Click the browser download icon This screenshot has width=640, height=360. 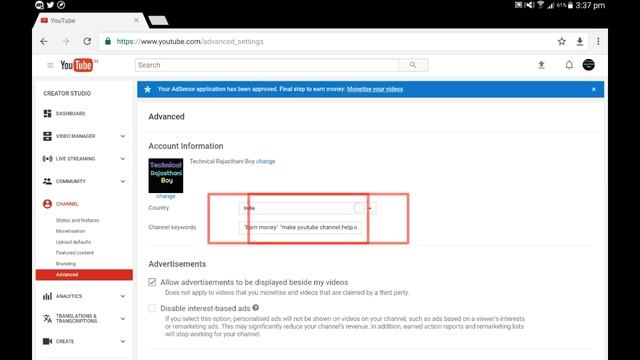tap(580, 41)
